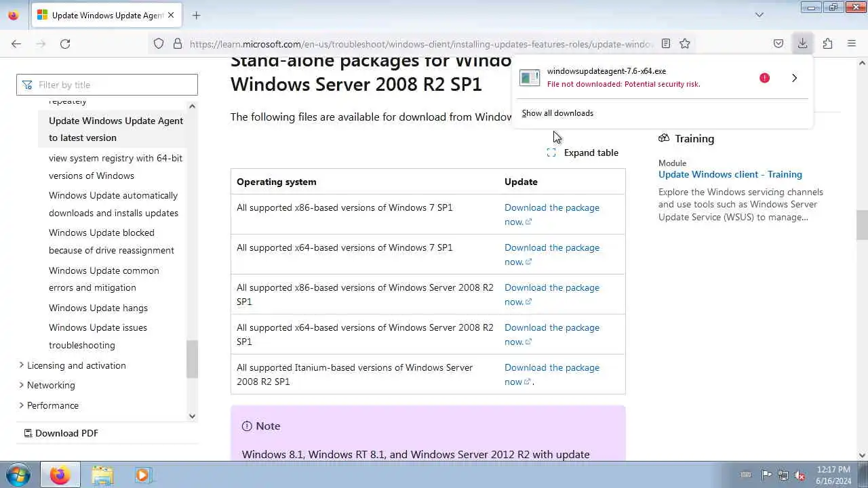Toggle reader view icon
Viewport: 868px width, 488px height.
666,43
